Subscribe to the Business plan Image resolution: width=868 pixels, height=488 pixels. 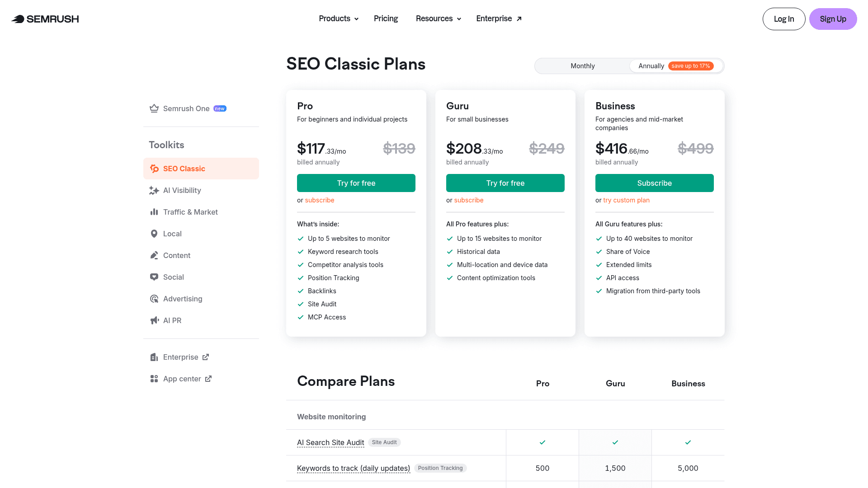click(654, 183)
